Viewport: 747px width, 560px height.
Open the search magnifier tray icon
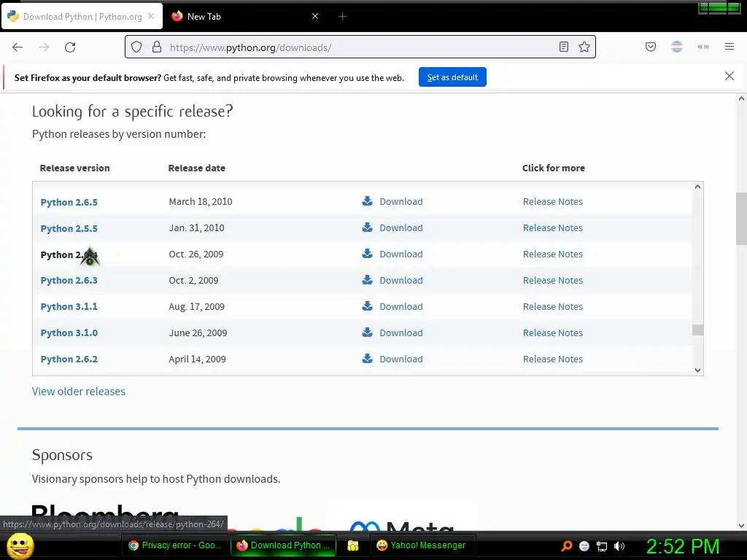coord(567,546)
